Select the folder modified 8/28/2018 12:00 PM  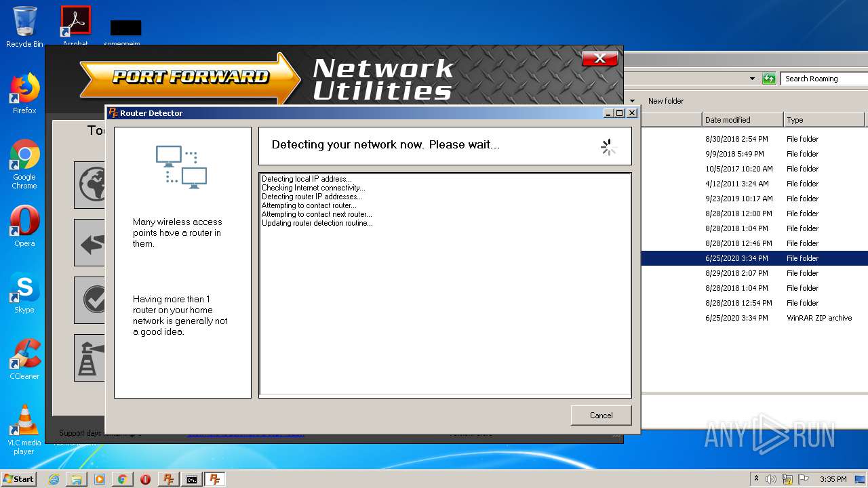click(755, 213)
